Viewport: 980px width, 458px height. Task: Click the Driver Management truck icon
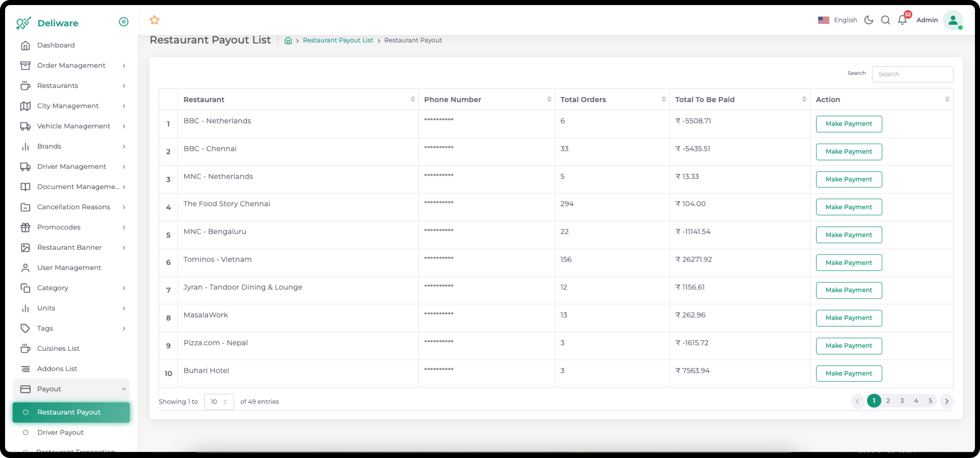pyautogui.click(x=25, y=166)
